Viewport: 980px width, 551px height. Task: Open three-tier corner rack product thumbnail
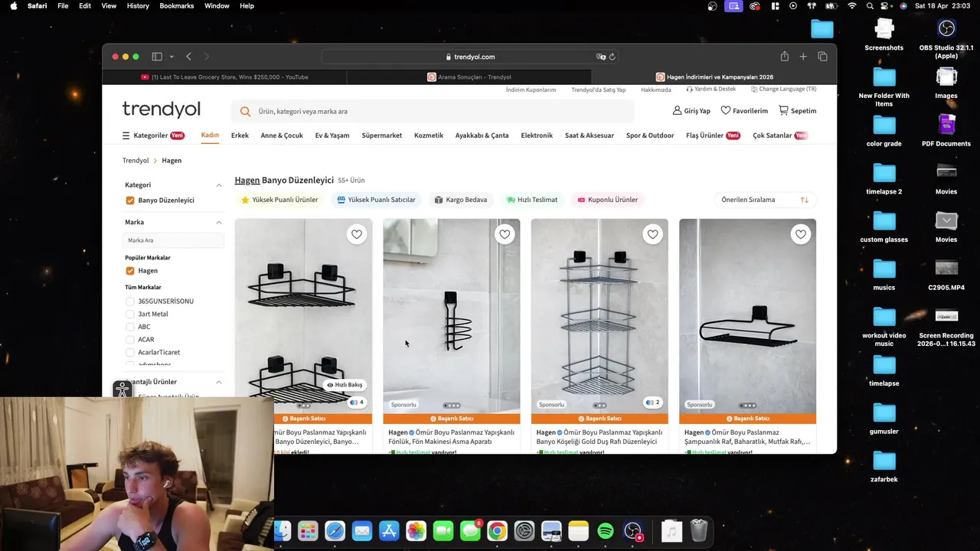pyautogui.click(x=599, y=316)
